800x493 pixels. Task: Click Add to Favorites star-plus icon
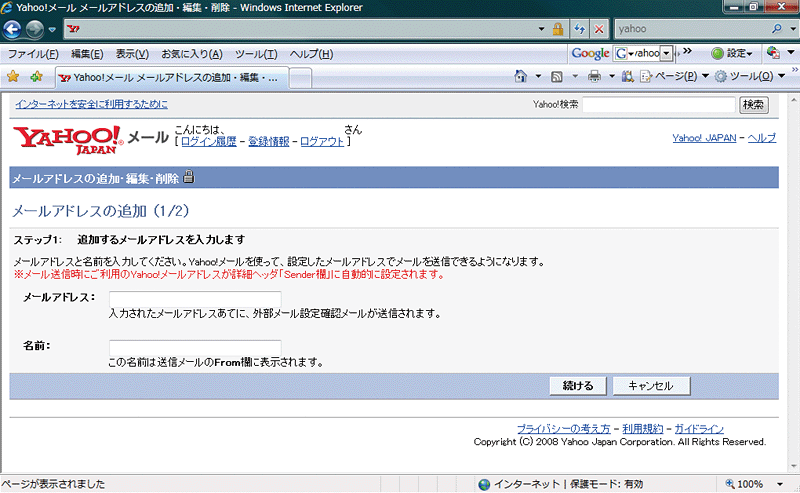[36, 77]
